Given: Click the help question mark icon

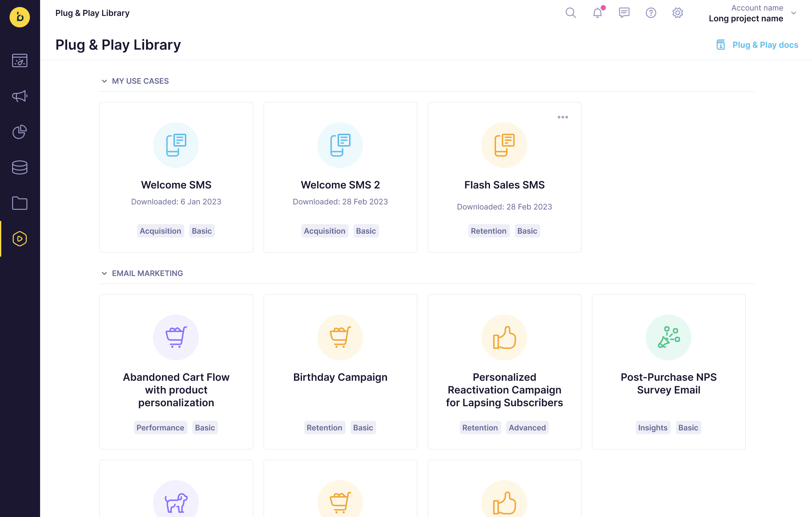Looking at the screenshot, I should point(650,13).
